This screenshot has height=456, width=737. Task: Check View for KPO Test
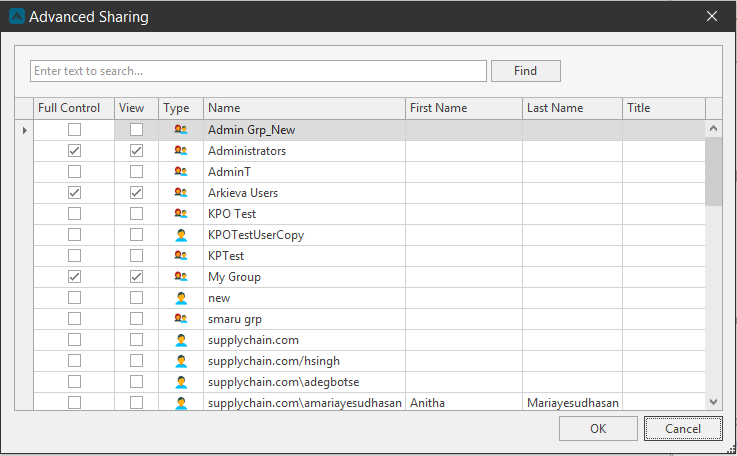136,213
